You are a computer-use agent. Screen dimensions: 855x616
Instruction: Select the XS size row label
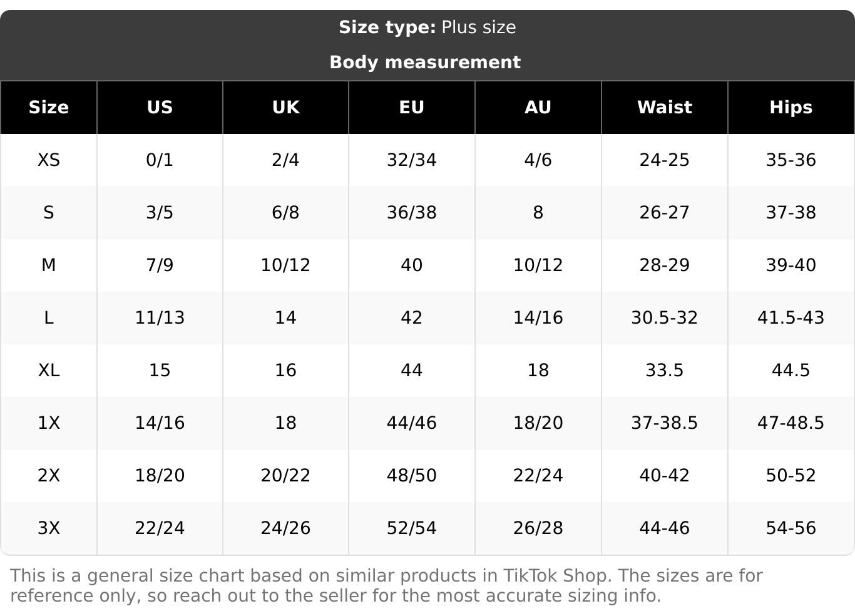click(x=49, y=160)
